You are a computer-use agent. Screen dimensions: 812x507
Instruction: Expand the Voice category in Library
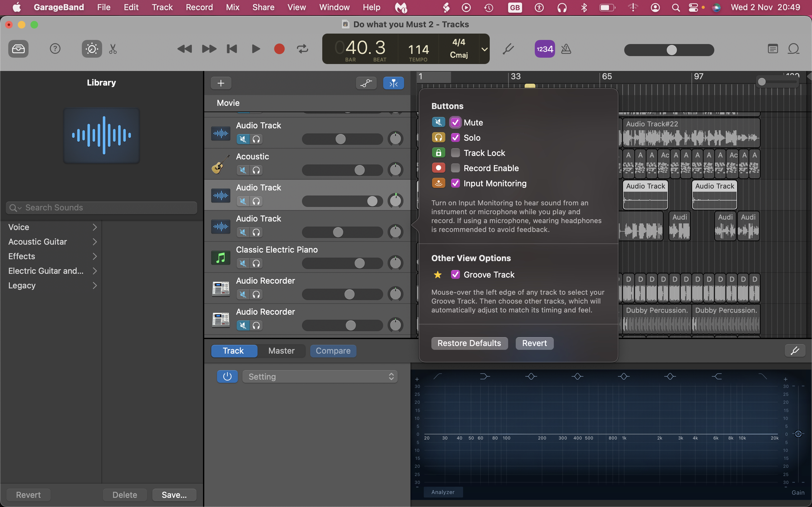tap(94, 227)
